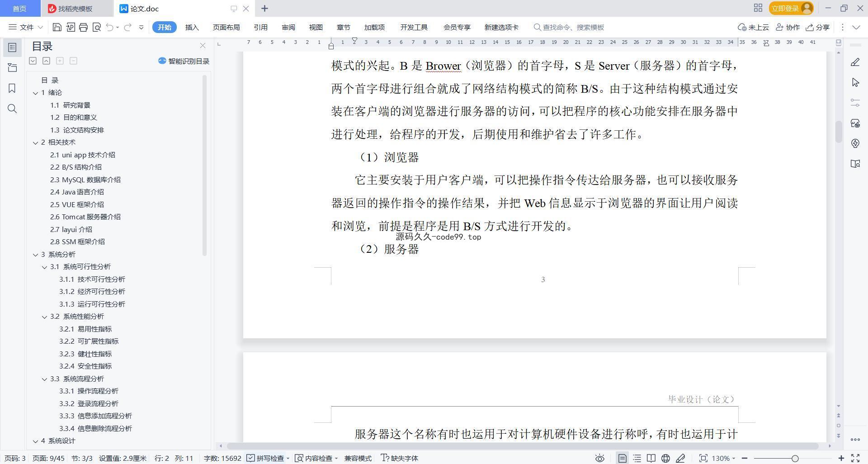Screen dimensions: 868x464
Task: Click the selection arrow icon in right sidebar
Action: tap(855, 82)
